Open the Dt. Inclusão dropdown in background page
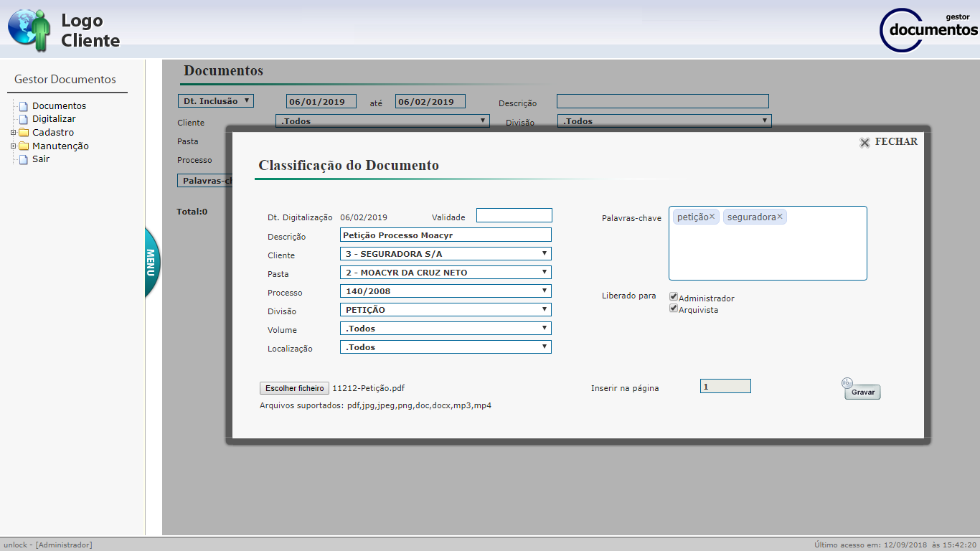Image resolution: width=980 pixels, height=551 pixels. [x=216, y=101]
